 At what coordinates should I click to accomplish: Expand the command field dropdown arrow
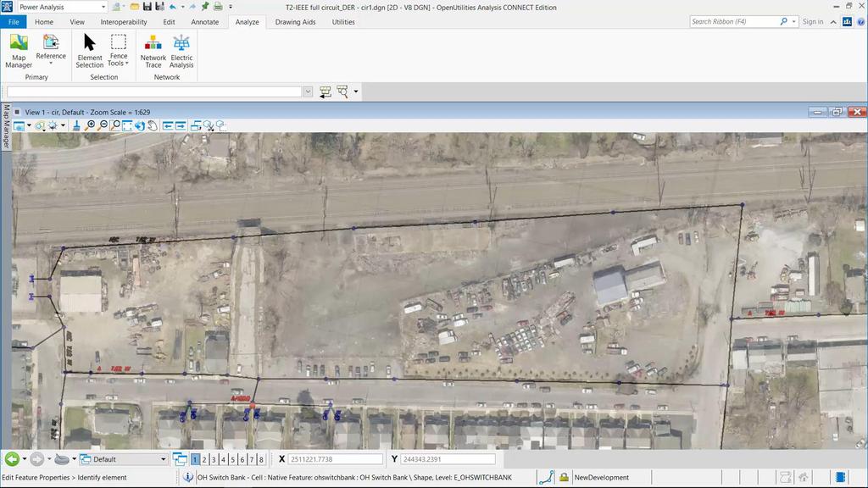pos(308,91)
